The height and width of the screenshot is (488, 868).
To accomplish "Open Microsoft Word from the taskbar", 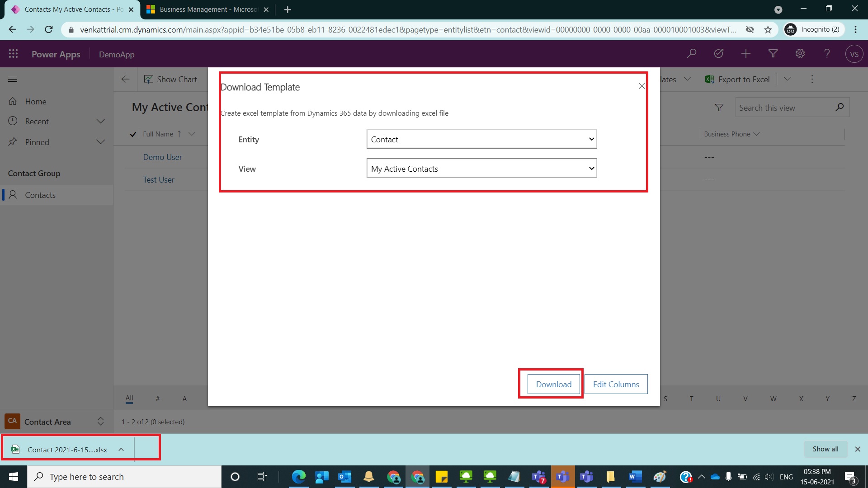I will pyautogui.click(x=635, y=477).
